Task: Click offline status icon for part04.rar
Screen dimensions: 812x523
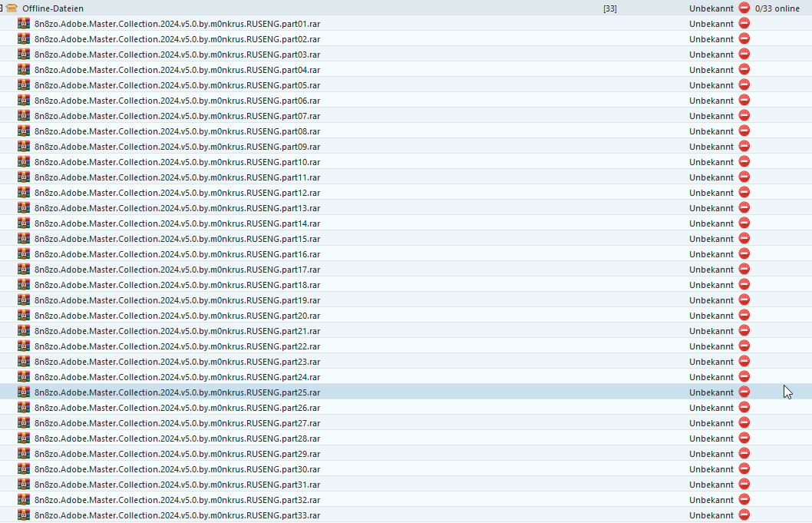Action: pyautogui.click(x=744, y=69)
